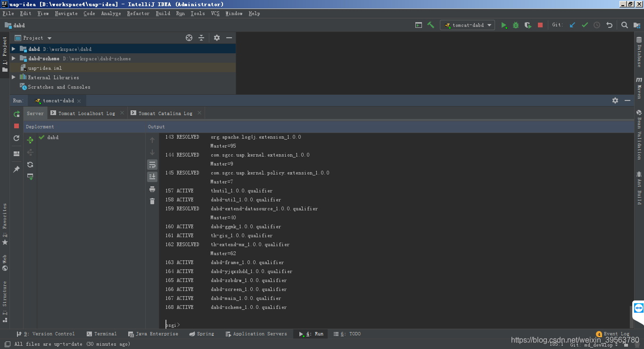Screen dimensions: 644x349
Task: Collapse all nodes in the Project panel
Action: coord(201,38)
